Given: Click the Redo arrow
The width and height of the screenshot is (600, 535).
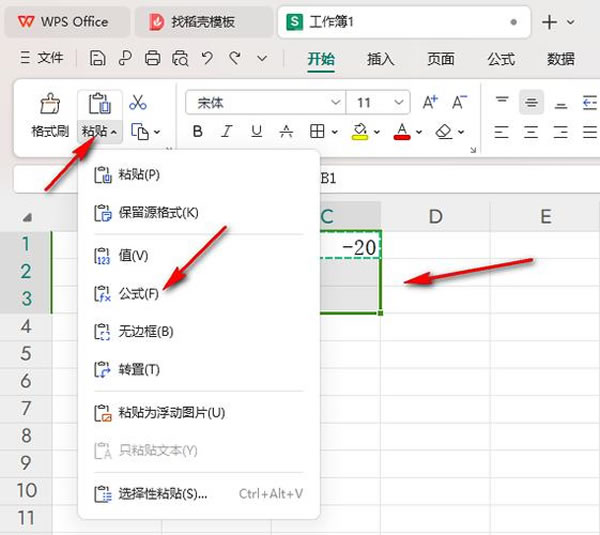Looking at the screenshot, I should (235, 59).
